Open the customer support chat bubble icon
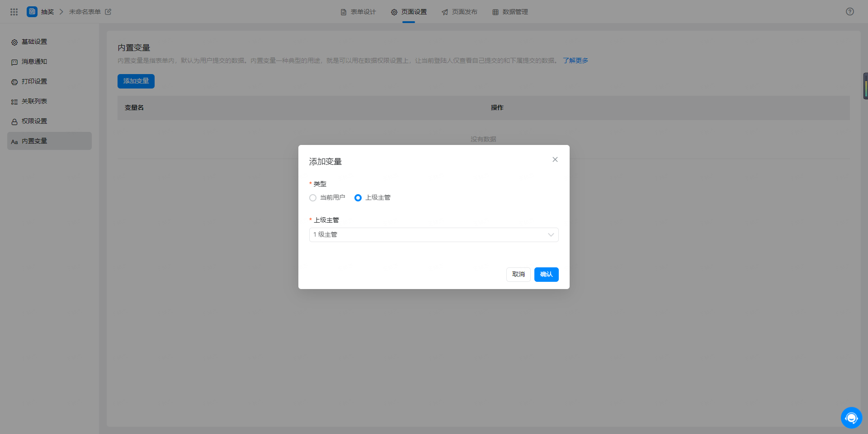The width and height of the screenshot is (868, 434). point(851,418)
